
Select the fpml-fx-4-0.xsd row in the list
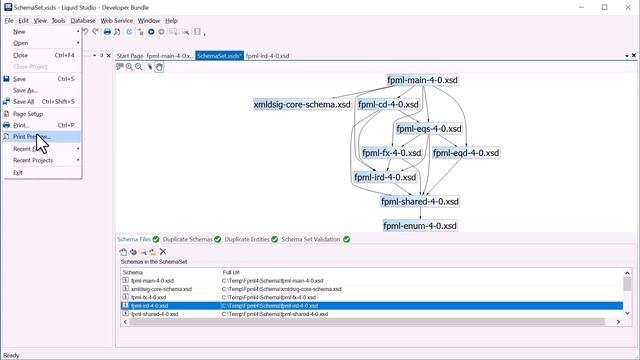371,297
